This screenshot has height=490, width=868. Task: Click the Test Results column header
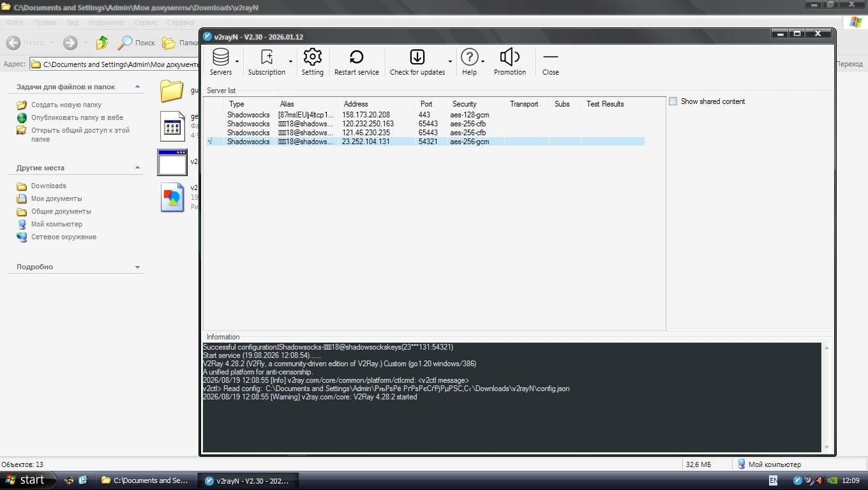tap(613, 104)
